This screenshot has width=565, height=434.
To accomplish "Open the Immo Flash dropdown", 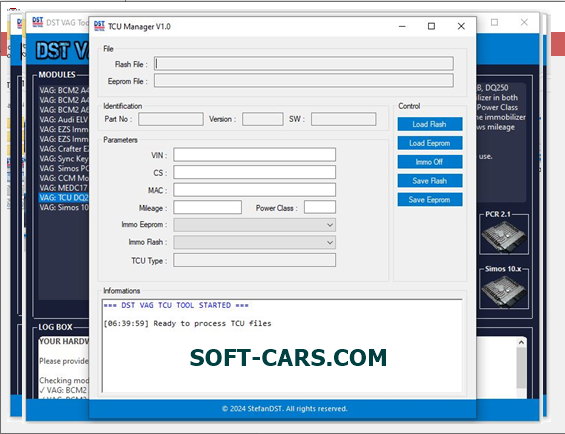I will 254,242.
